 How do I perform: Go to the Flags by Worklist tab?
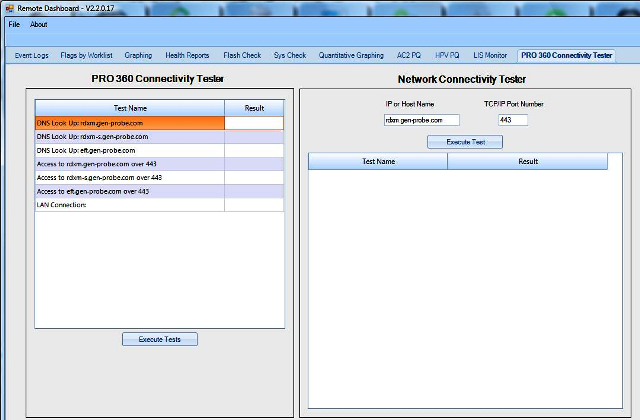pyautogui.click(x=87, y=56)
